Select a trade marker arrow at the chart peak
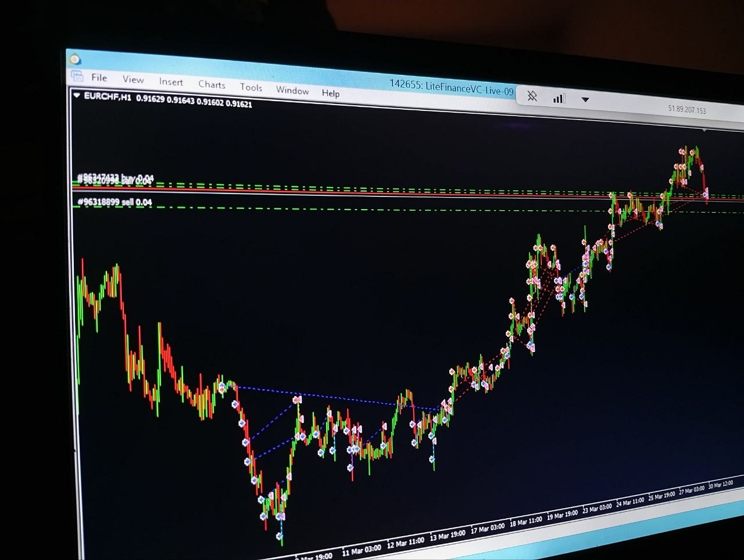Viewport: 744px width, 560px height. point(680,152)
